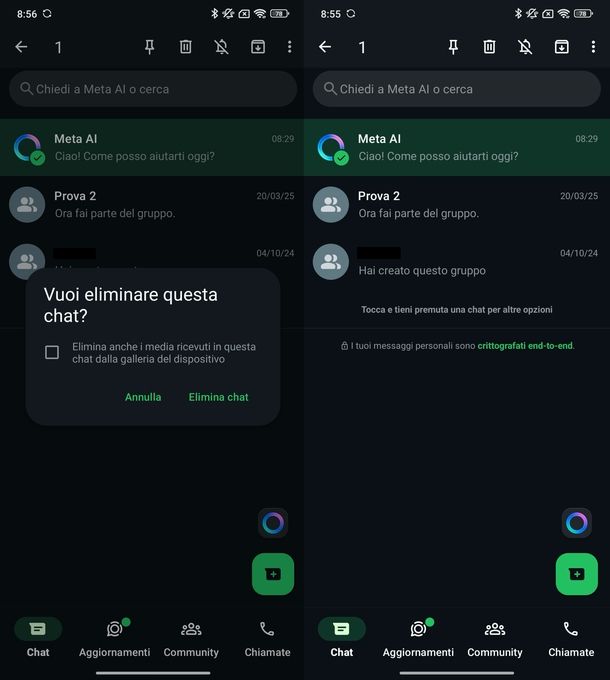Switch to Community tab, right screenshot
The image size is (610, 680).
[495, 640]
